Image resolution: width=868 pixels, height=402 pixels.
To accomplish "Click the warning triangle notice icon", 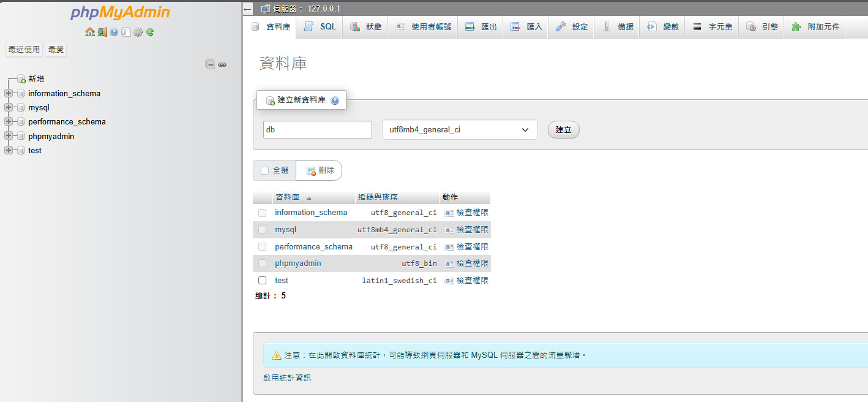I will 277,355.
